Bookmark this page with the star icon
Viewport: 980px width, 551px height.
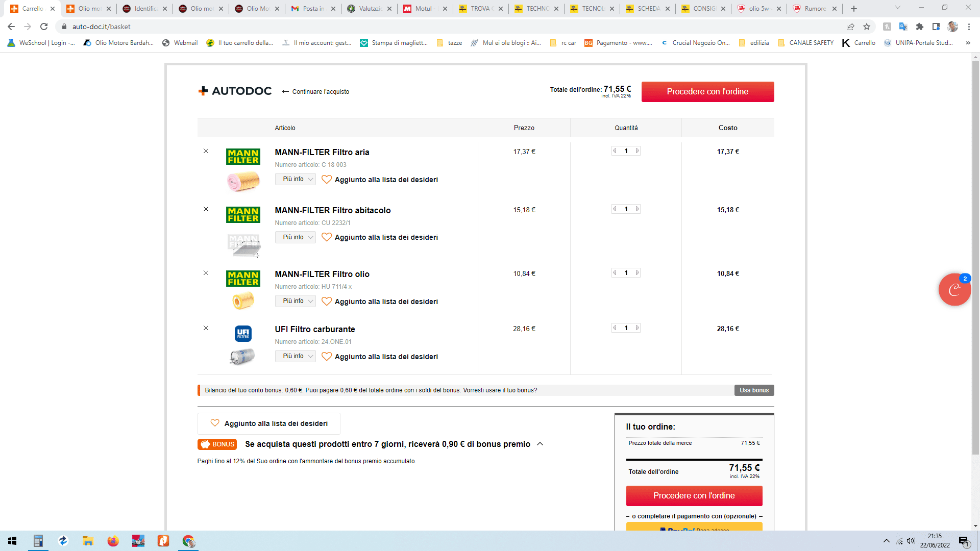tap(867, 27)
